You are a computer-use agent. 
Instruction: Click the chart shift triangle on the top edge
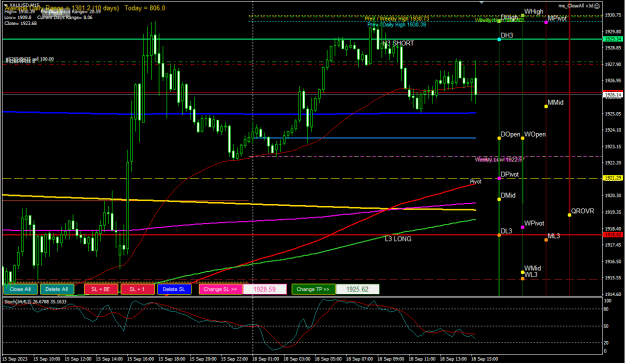(x=482, y=2)
